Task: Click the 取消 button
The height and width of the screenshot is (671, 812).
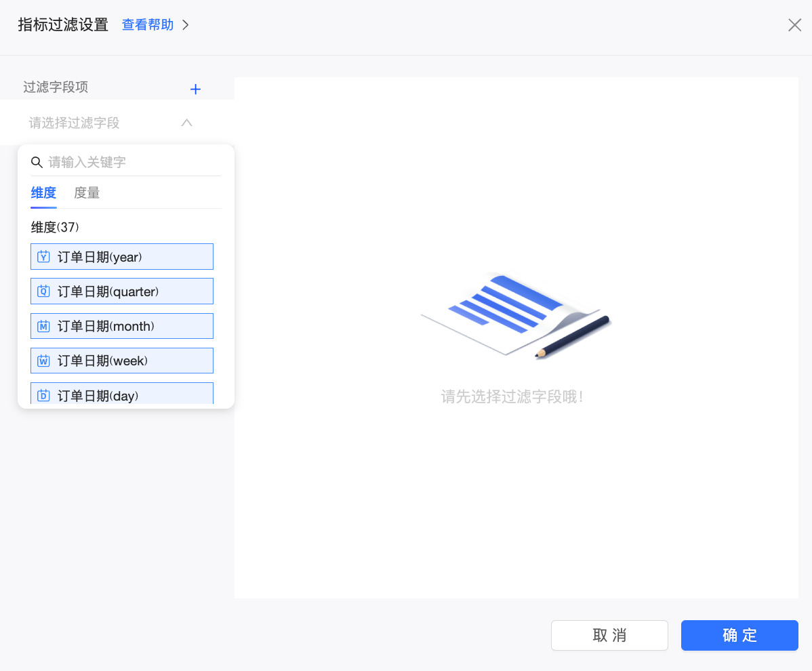Action: tap(609, 635)
